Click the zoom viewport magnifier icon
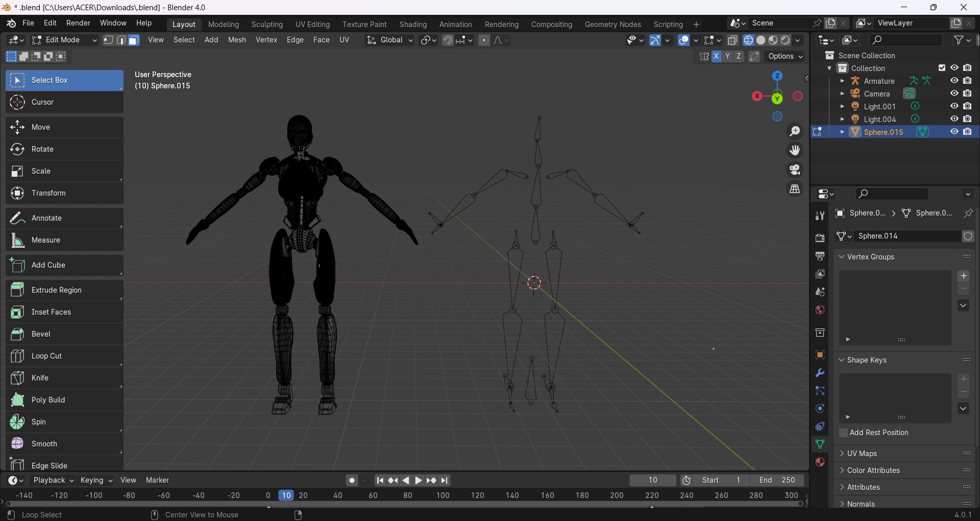 point(795,131)
